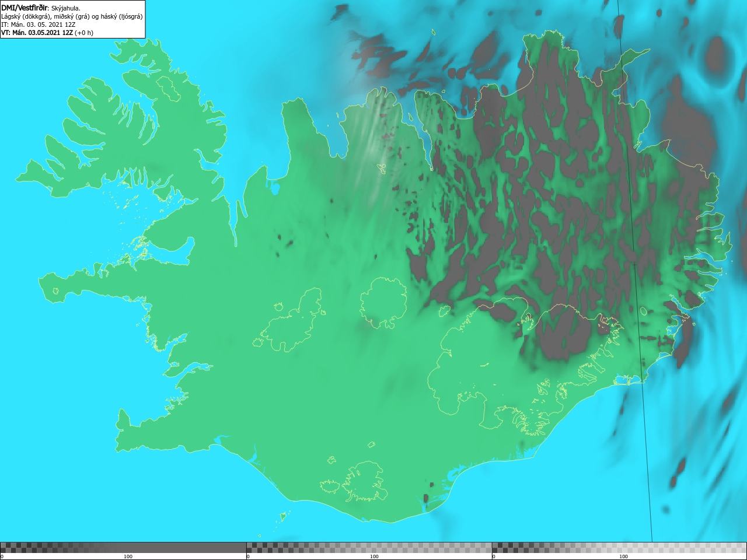Click the dark grey low-cloud color scale bar
Screen dimensions: 747x560
[x=123, y=548]
